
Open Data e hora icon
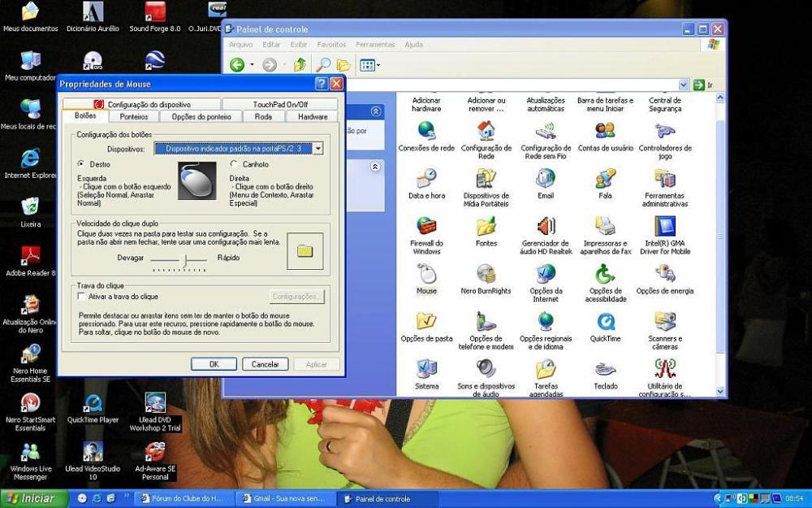[x=426, y=179]
